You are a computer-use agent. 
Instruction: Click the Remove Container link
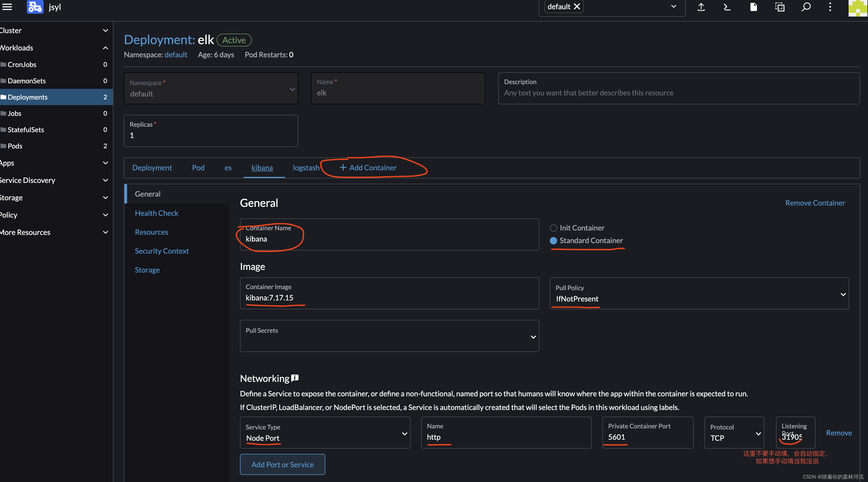click(x=815, y=203)
